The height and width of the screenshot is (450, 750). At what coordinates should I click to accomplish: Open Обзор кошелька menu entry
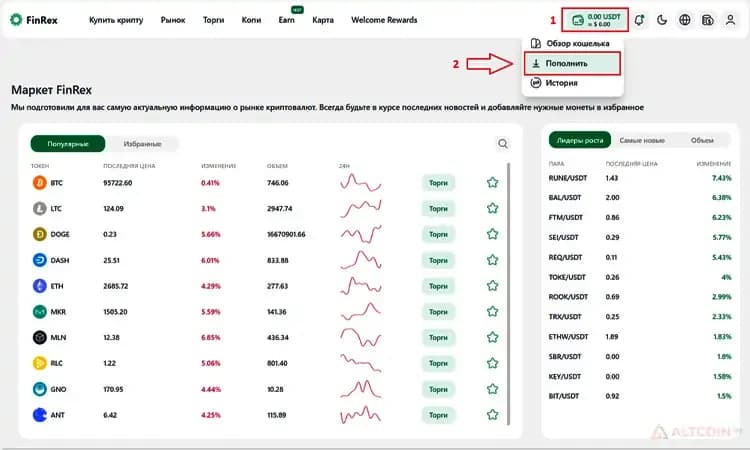point(570,44)
